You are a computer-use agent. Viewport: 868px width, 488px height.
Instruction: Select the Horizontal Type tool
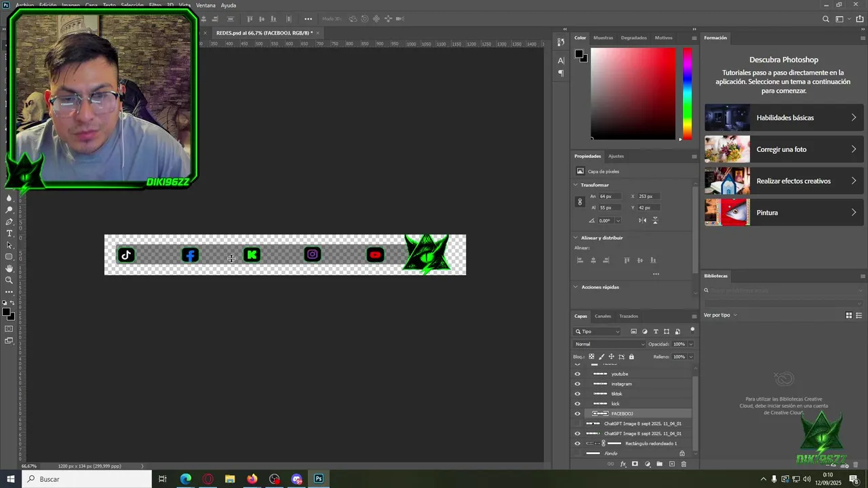click(9, 233)
